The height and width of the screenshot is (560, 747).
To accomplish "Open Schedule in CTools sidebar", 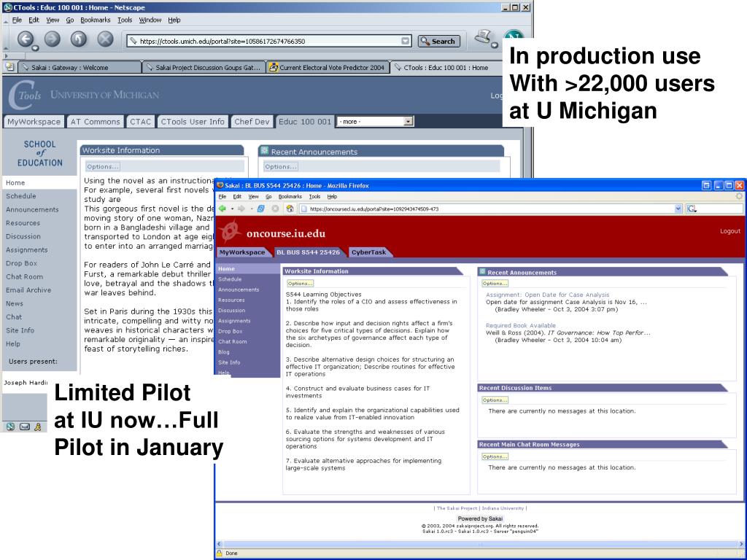I will (21, 195).
